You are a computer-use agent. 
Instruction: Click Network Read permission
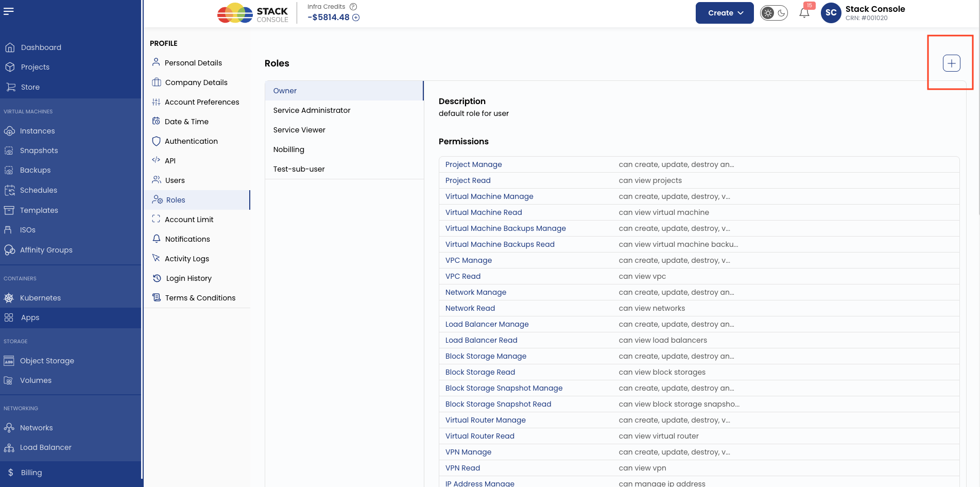pos(470,308)
